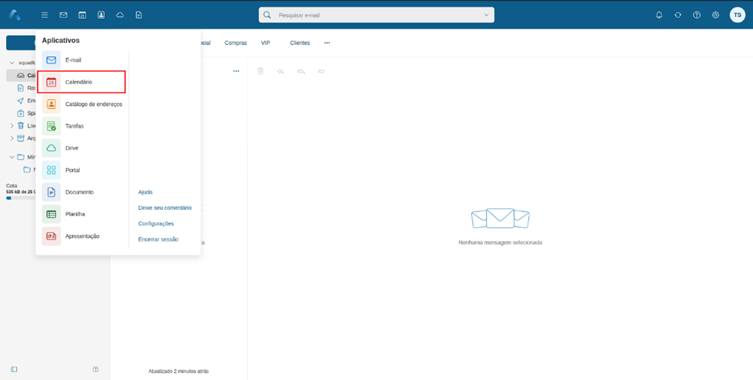Viewport: 753px width, 380px height.
Task: Click the Aplicativos heading
Action: pyautogui.click(x=61, y=40)
